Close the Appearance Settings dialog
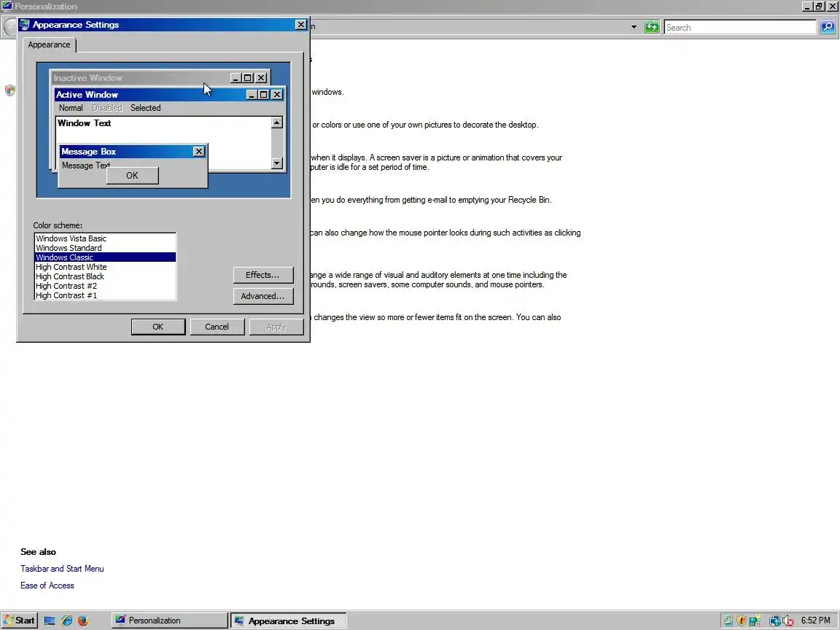The height and width of the screenshot is (630, 840). click(x=300, y=25)
